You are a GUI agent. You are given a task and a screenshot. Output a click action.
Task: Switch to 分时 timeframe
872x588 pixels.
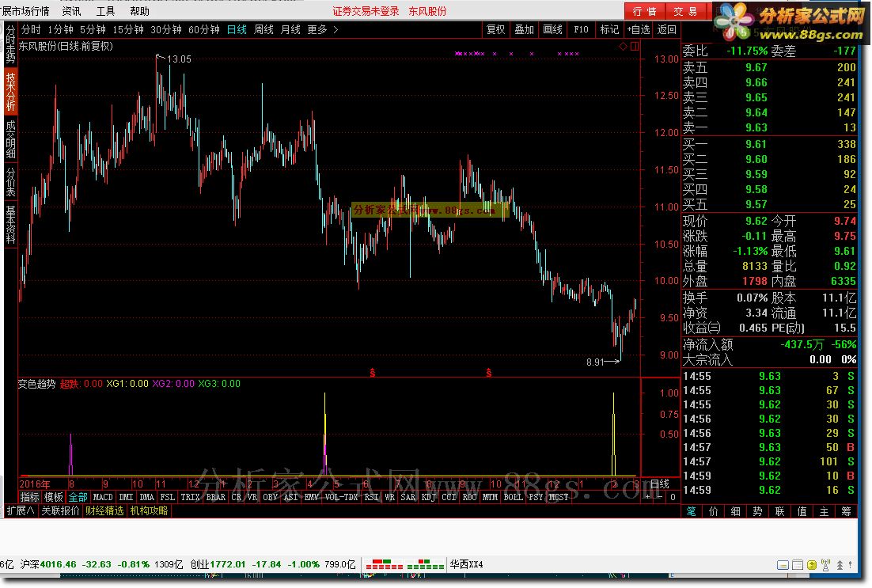(x=31, y=29)
